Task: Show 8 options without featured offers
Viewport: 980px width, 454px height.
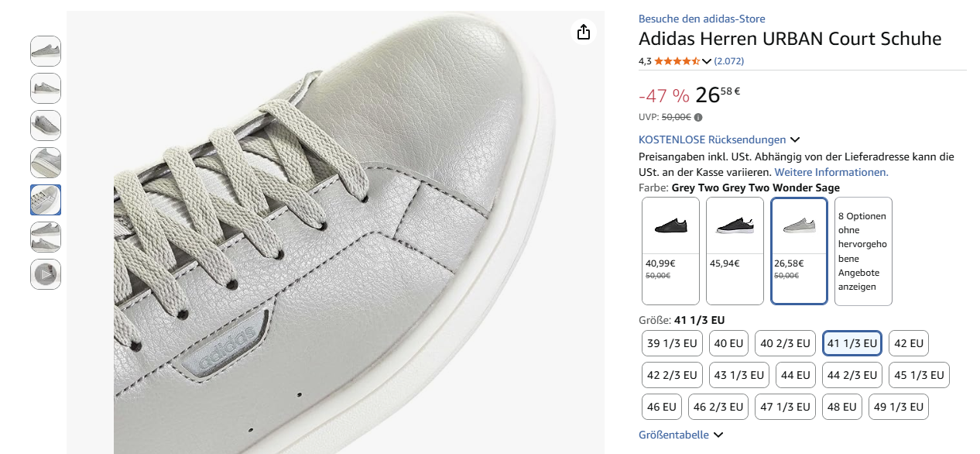Action: (x=863, y=251)
